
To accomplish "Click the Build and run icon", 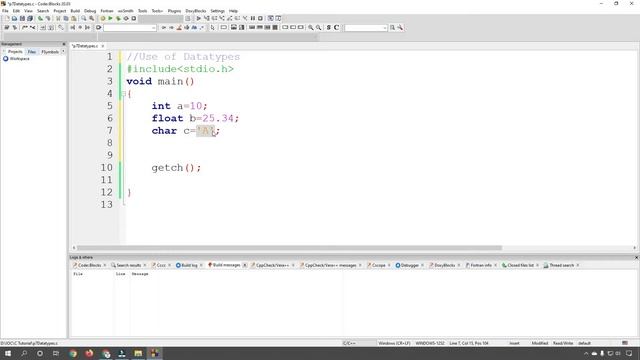I will click(118, 18).
